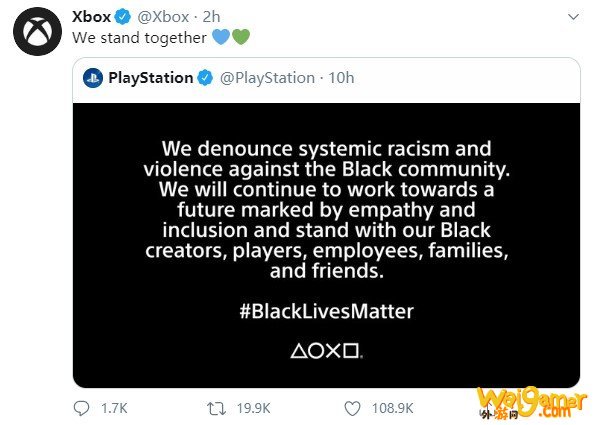This screenshot has height=425, width=594.
Task: Click the PlayStation avatar in the quoted tweet
Action: (x=93, y=78)
